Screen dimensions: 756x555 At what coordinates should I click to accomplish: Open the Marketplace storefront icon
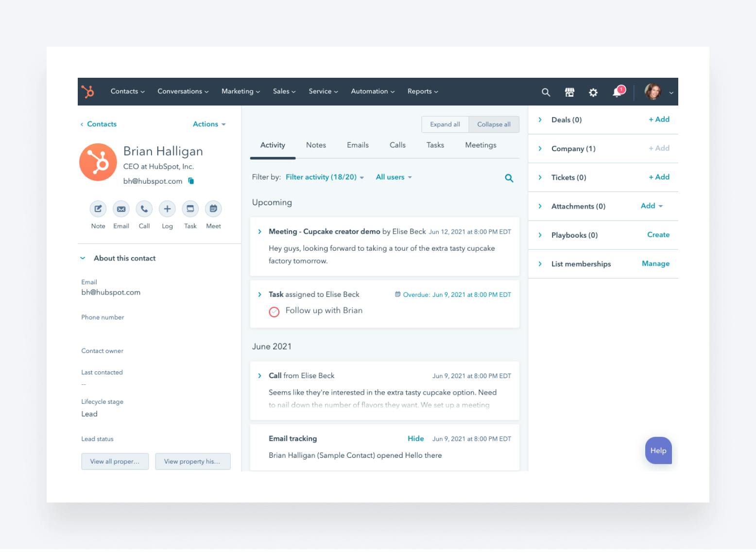(x=569, y=92)
